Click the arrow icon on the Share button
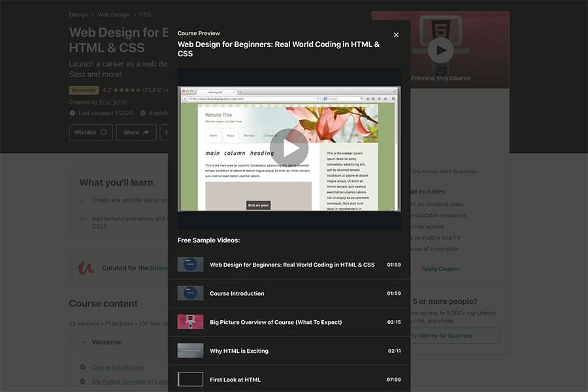The width and height of the screenshot is (588, 392). (146, 133)
